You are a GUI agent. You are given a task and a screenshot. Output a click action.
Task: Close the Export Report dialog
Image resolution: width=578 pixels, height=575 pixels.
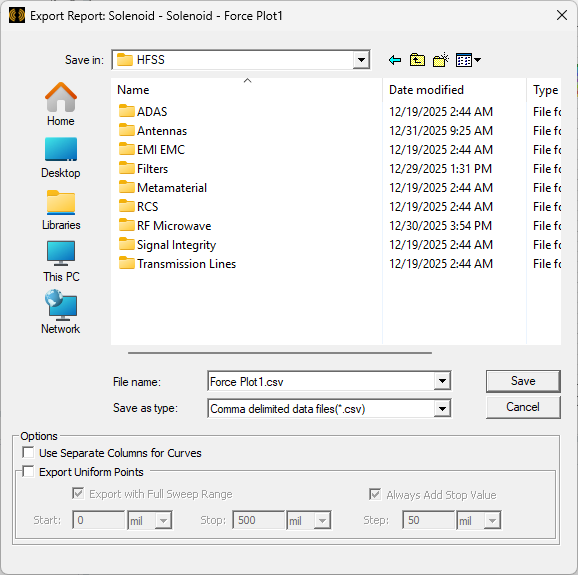[562, 15]
